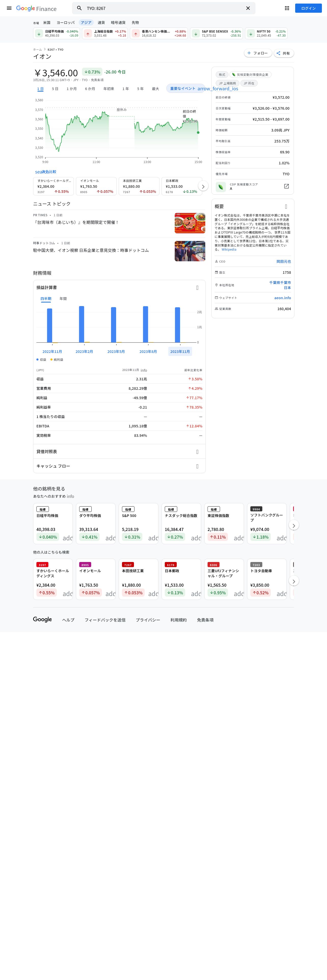Viewport: 327px width, 980px height.
Task: Select the アジア market tab
Action: 86,22
